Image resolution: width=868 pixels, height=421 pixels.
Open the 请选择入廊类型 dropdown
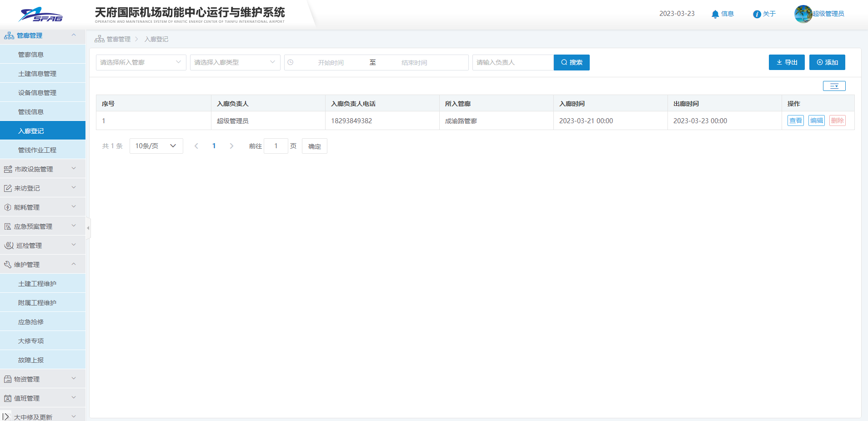click(235, 62)
